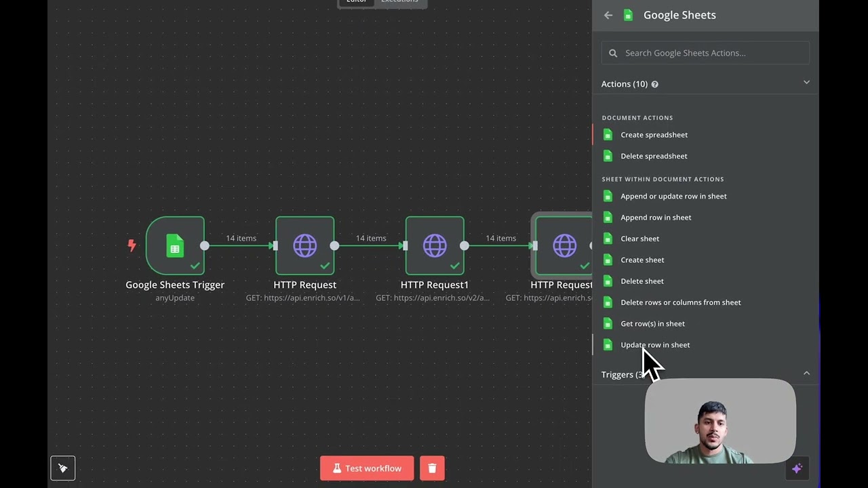Screen dimensions: 868x488
Task: Select the HTTP Request1 node globe icon
Action: point(435,245)
